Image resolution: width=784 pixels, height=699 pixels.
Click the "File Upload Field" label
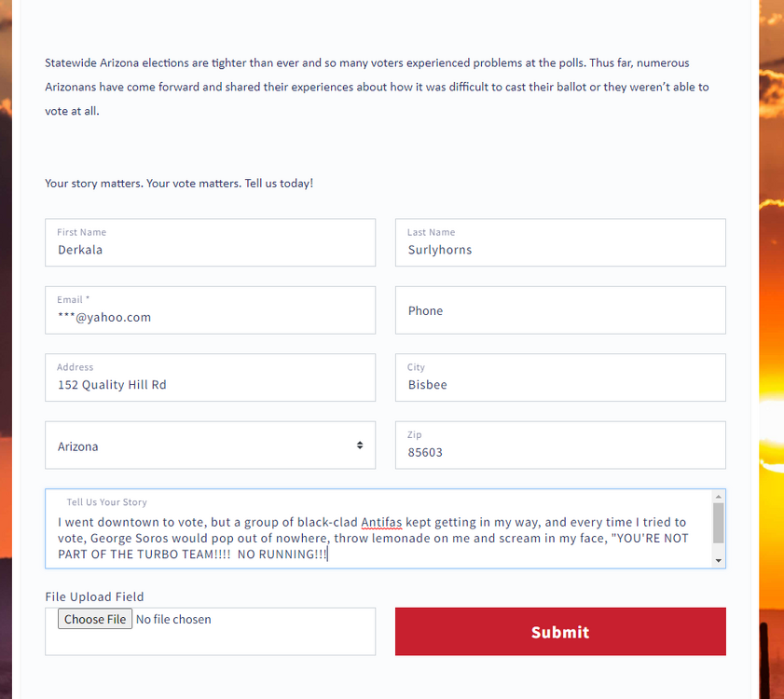pyautogui.click(x=94, y=596)
